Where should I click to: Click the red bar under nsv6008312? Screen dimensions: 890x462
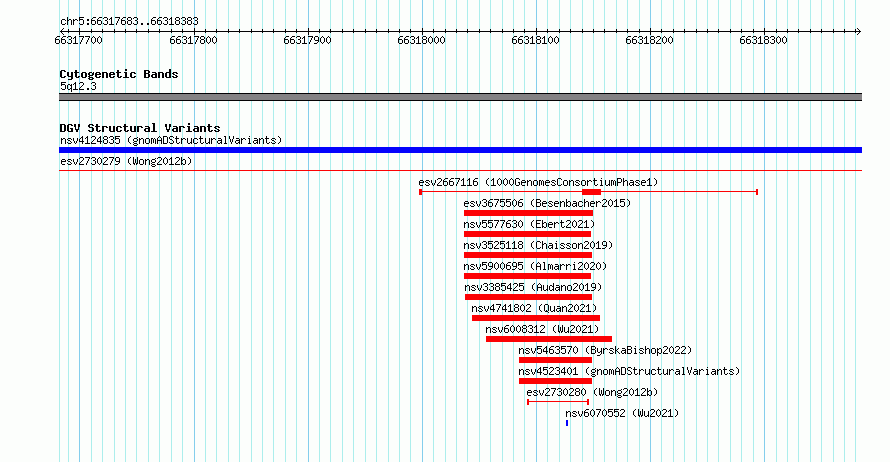[549, 339]
